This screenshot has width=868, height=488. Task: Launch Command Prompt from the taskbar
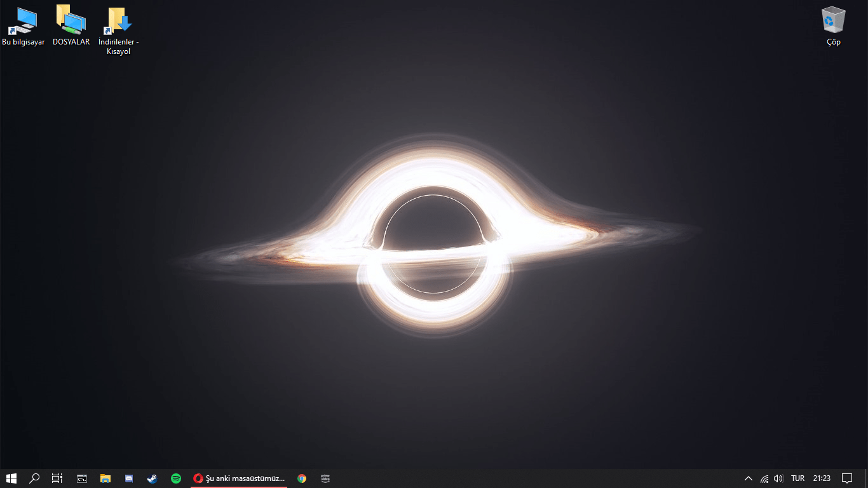click(x=82, y=478)
